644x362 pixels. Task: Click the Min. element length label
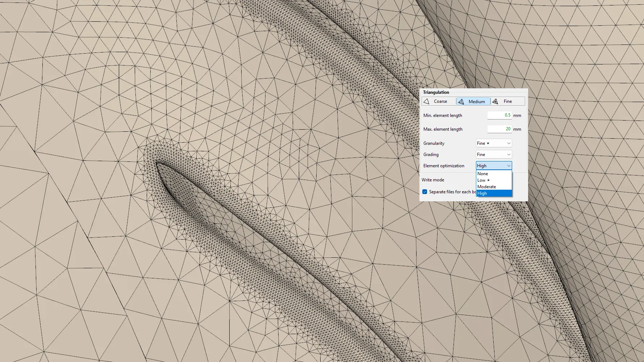[443, 115]
